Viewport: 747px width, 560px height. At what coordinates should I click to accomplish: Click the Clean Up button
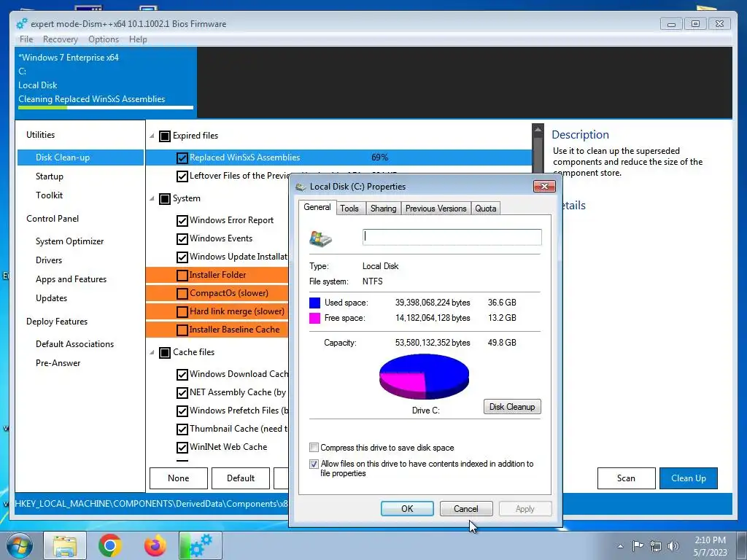coord(689,478)
